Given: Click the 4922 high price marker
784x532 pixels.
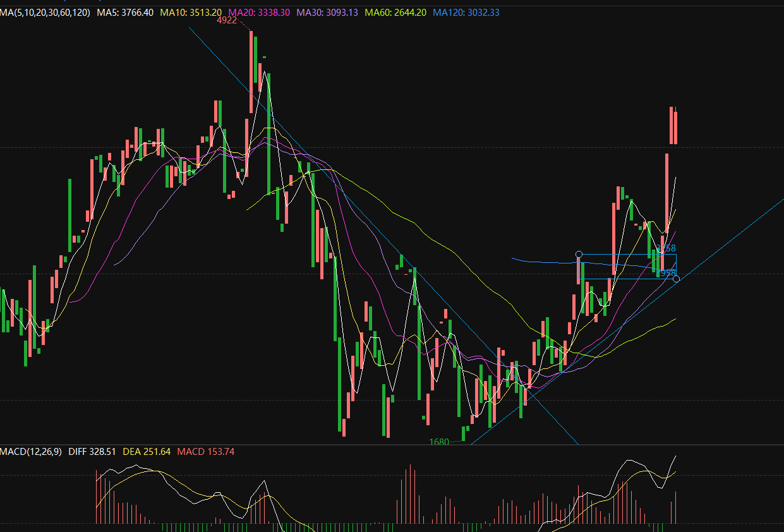Looking at the screenshot, I should (226, 20).
